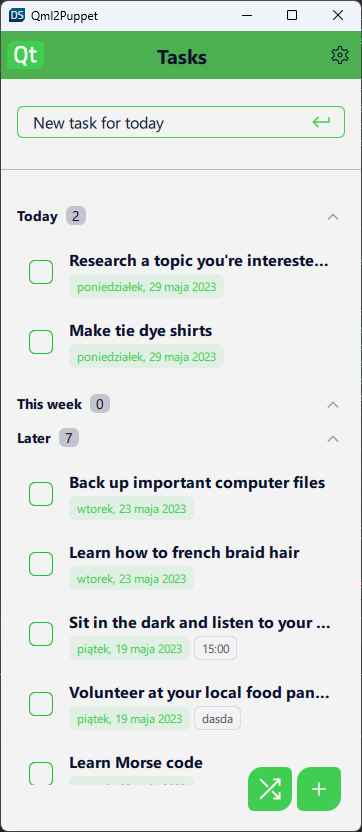The height and width of the screenshot is (832, 362).
Task: Click the dasda tag label
Action: (218, 718)
